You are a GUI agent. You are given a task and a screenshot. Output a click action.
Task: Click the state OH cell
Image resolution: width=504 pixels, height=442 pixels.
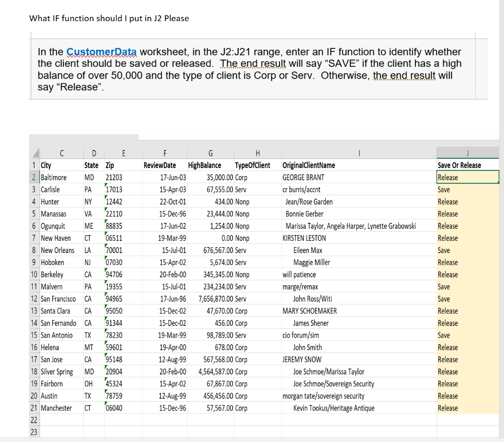click(x=94, y=383)
